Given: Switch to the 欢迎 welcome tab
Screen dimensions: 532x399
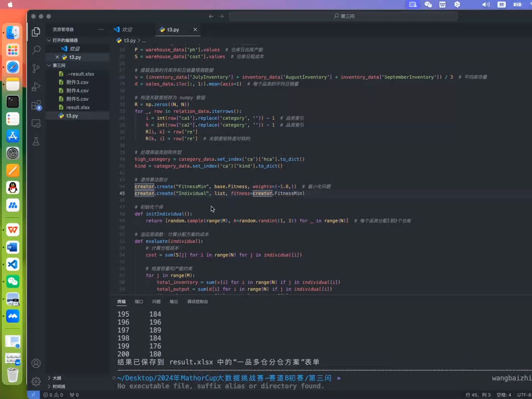Looking at the screenshot, I should (127, 29).
